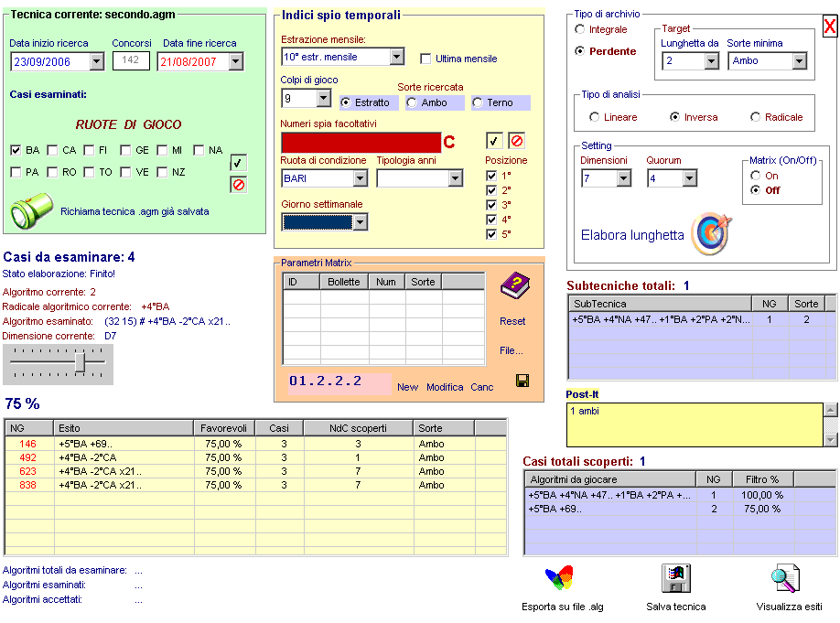840x623 pixels.
Task: Click the File... link
Action: (x=512, y=350)
